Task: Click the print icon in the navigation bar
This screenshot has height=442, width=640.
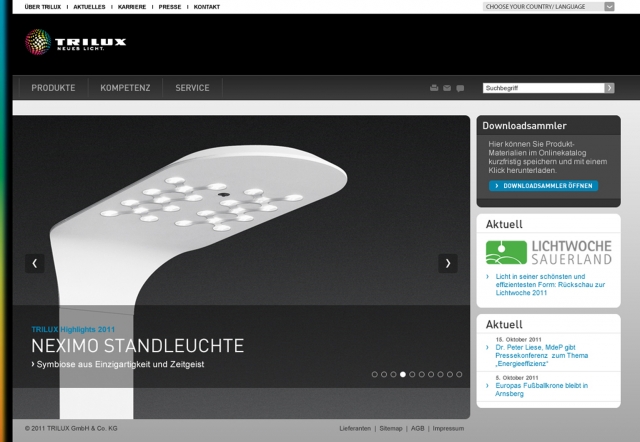Action: tap(434, 88)
